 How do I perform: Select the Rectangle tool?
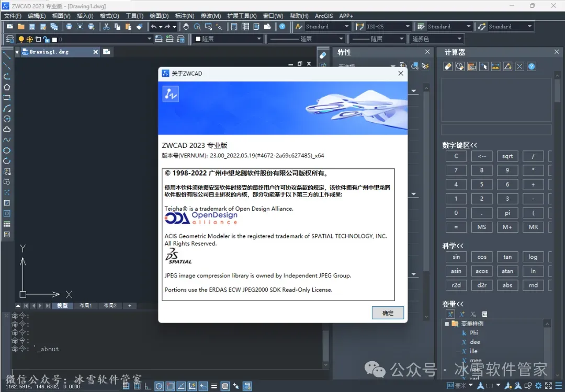[7, 98]
